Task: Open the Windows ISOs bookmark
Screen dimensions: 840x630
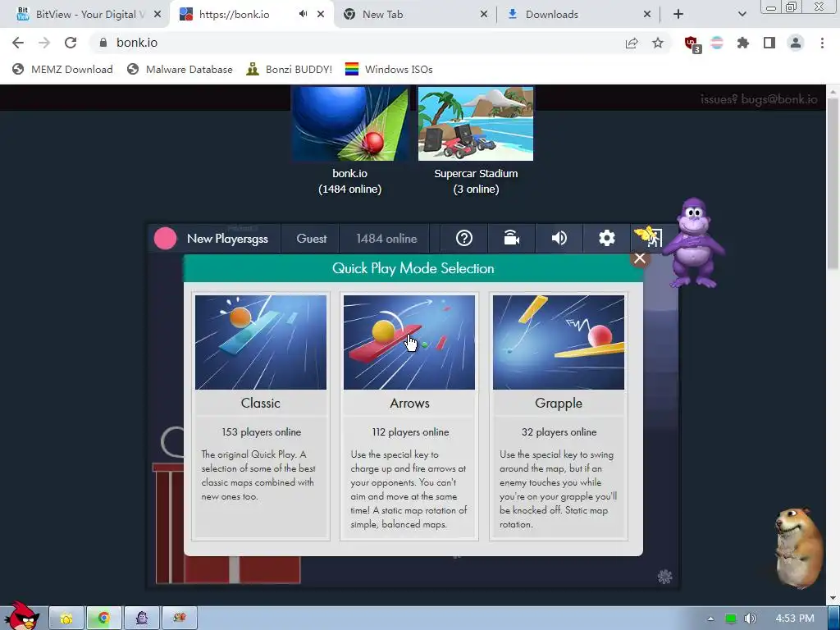Action: click(388, 69)
